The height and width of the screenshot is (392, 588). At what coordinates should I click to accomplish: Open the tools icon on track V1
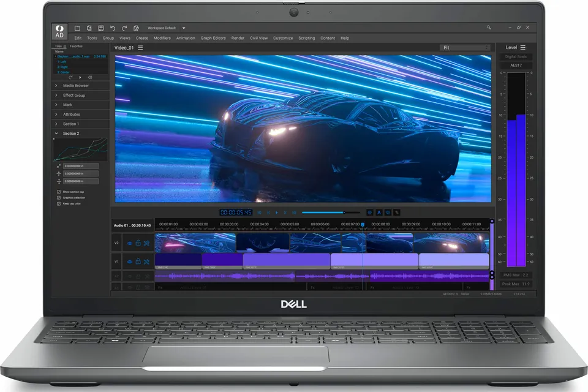(x=146, y=262)
